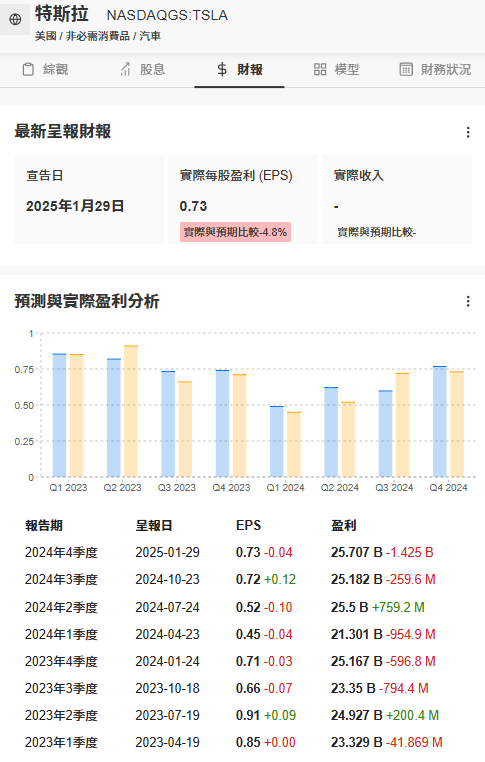The width and height of the screenshot is (485, 762).
Task: Click the Q2 2023 orange bar
Action: click(131, 411)
